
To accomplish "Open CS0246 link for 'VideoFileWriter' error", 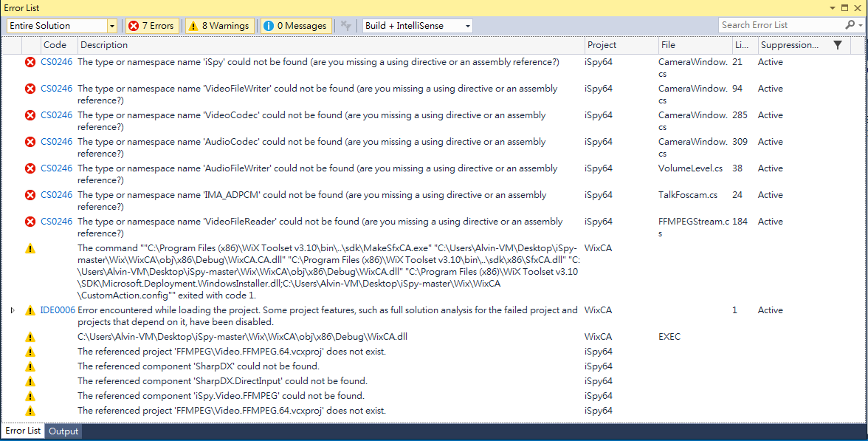I will coord(56,89).
